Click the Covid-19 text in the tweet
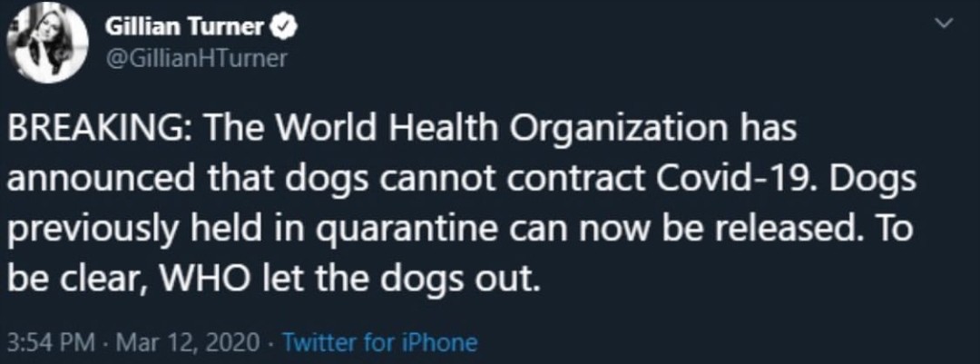980x364 pixels. pos(755,178)
